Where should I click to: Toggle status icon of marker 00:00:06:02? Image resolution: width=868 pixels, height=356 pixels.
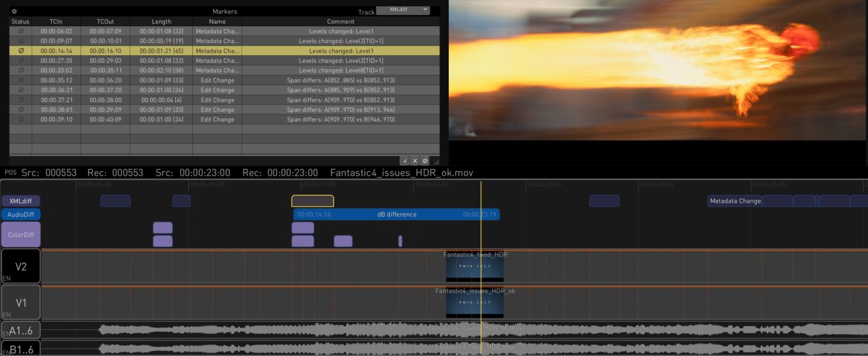20,31
